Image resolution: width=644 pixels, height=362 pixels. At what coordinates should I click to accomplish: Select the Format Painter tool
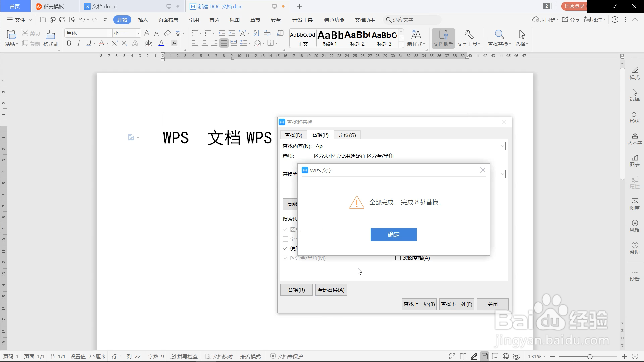(x=50, y=37)
